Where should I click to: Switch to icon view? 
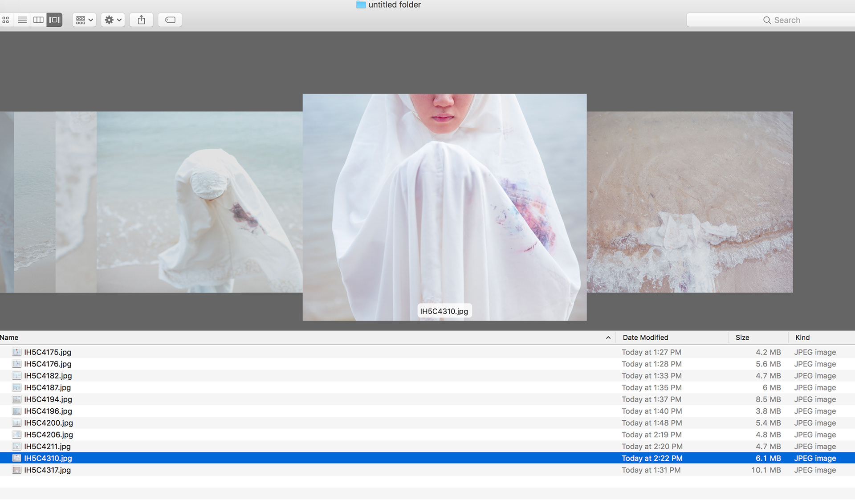tap(6, 20)
